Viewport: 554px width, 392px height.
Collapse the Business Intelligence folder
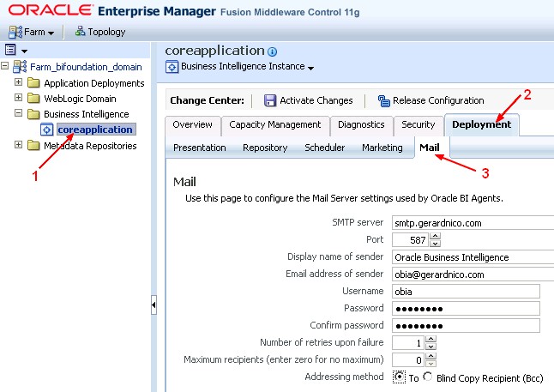tap(19, 114)
